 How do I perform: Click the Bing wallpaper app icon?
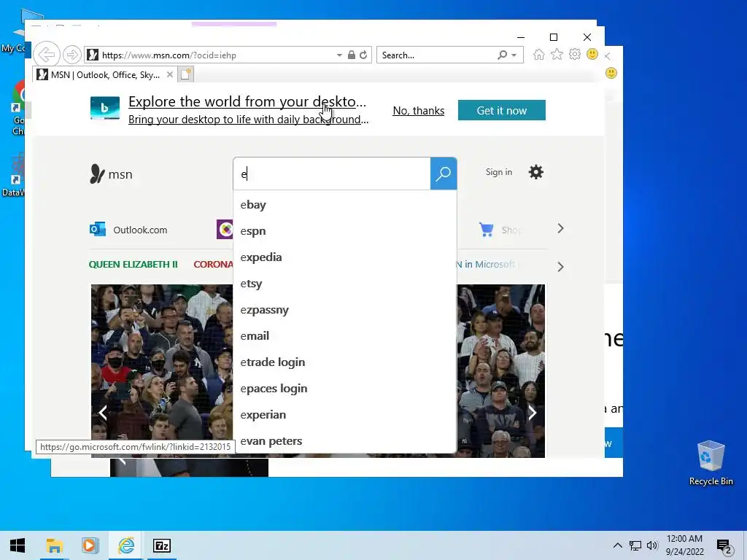pos(105,108)
